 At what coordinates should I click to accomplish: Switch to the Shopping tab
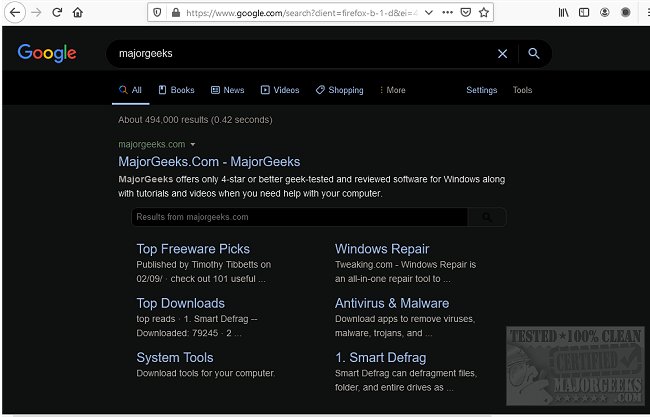click(x=340, y=90)
